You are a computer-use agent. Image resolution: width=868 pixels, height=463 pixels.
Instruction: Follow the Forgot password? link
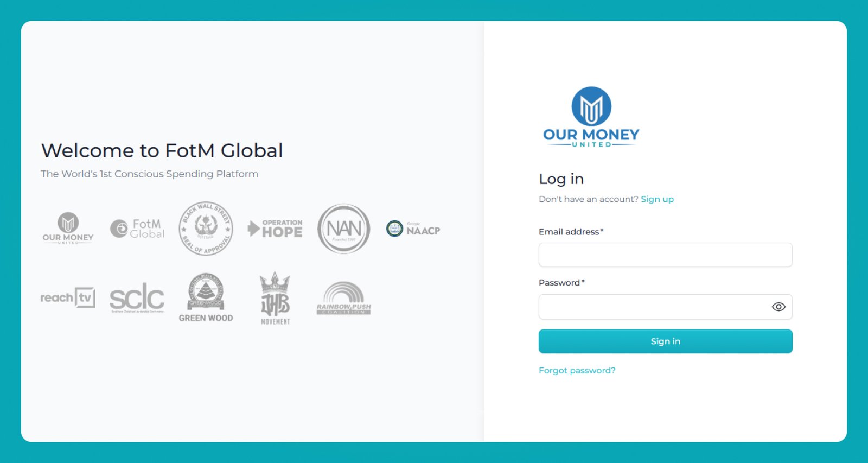577,370
